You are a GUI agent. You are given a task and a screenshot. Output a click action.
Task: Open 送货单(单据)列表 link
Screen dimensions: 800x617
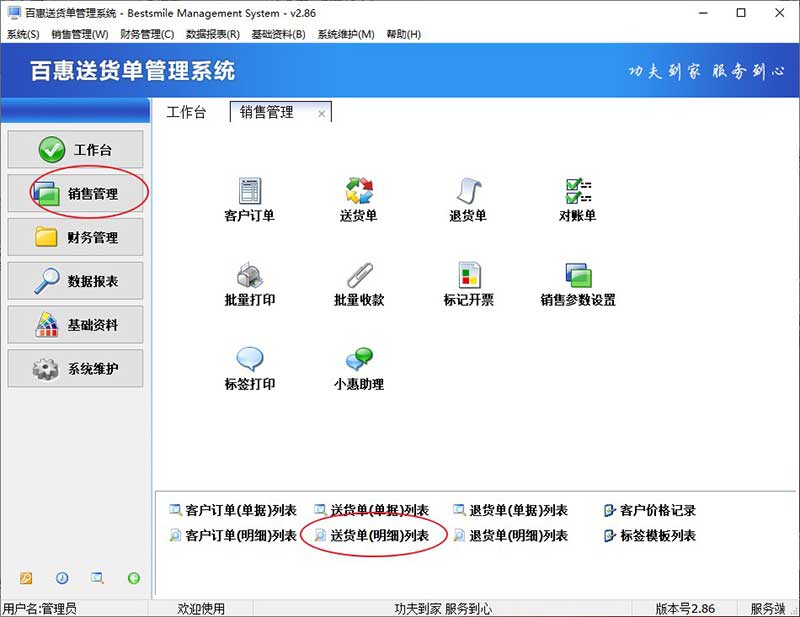pos(372,510)
